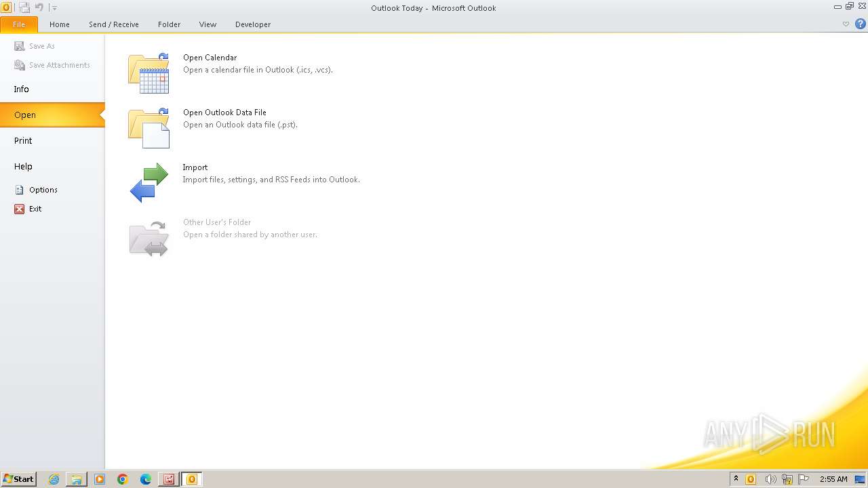Click 'Import files, settings, and RSS Feeds' description
This screenshot has width=868, height=488.
[271, 180]
